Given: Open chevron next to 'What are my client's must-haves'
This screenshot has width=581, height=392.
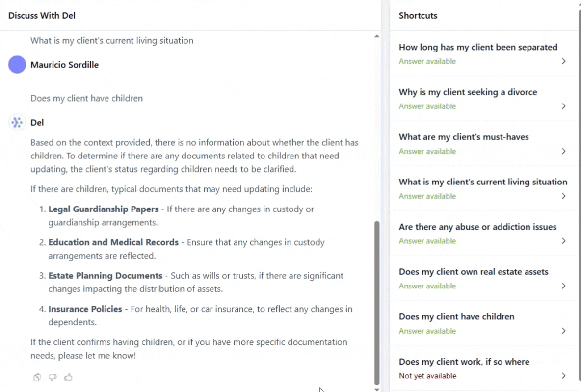Looking at the screenshot, I should pyautogui.click(x=563, y=151).
